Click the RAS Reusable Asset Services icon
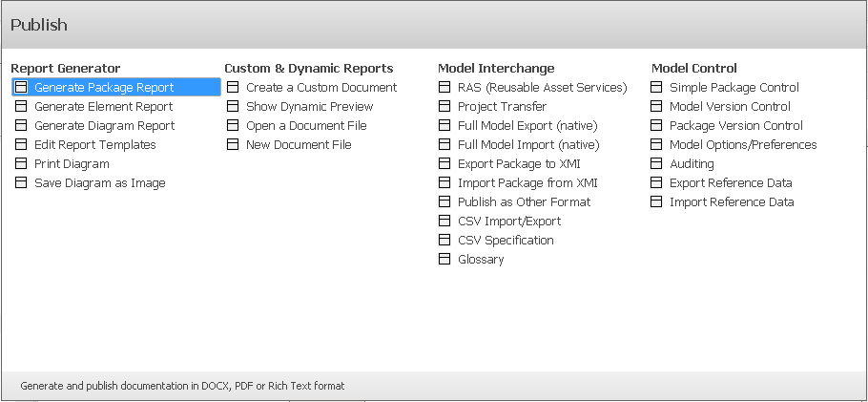The height and width of the screenshot is (402, 868). tap(444, 87)
